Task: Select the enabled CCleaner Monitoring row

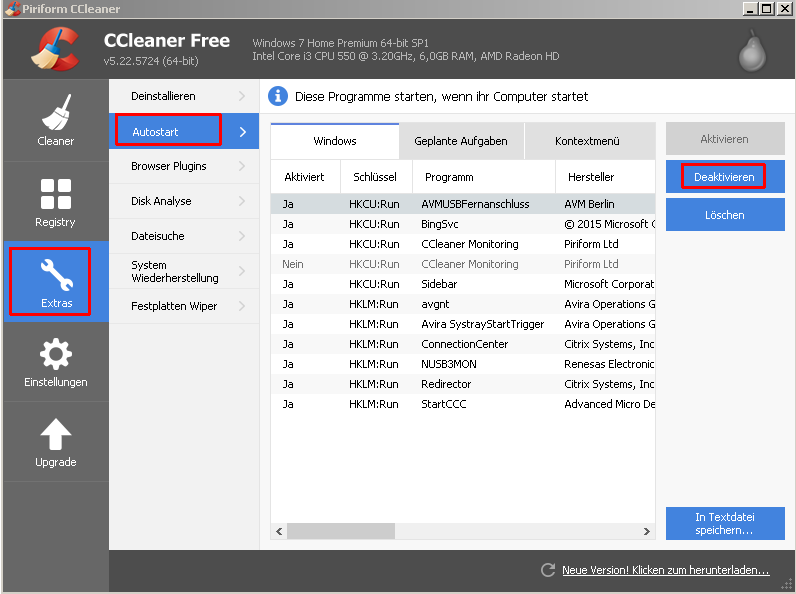Action: click(463, 244)
